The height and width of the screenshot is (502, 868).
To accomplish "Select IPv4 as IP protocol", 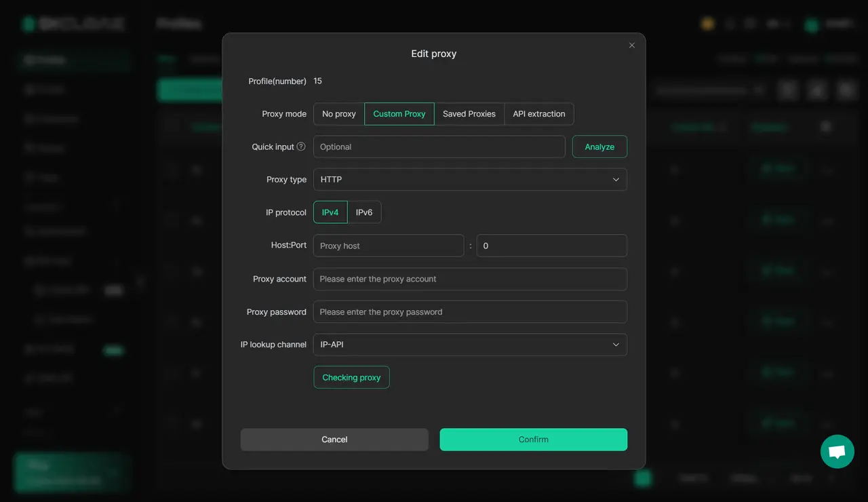I will click(x=330, y=212).
